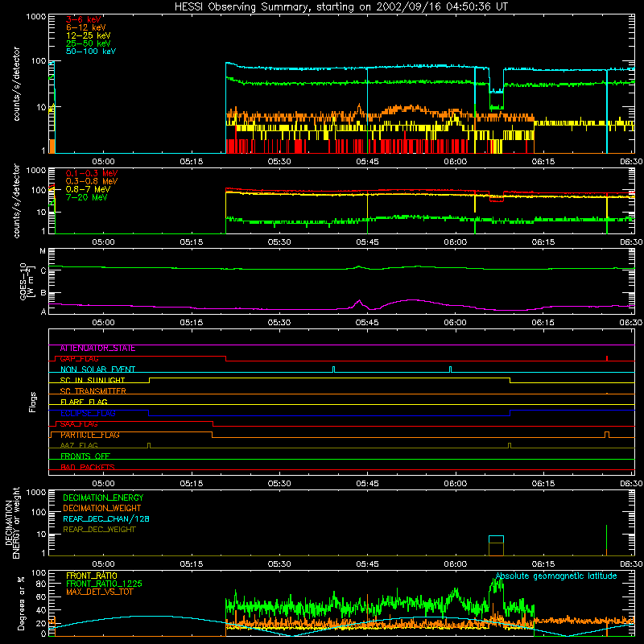Select the 50-100 keV legend label
The width and height of the screenshot is (644, 644).
point(91,52)
